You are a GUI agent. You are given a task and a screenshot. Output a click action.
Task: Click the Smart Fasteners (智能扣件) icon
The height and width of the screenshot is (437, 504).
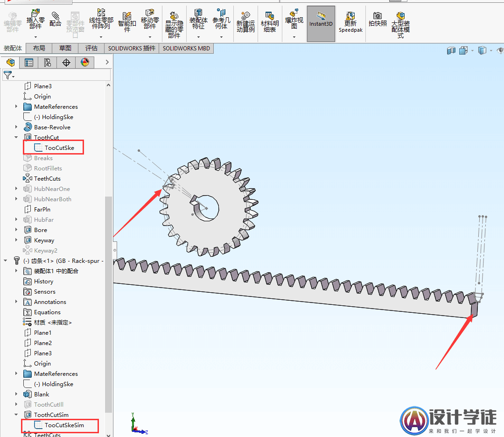(x=127, y=22)
